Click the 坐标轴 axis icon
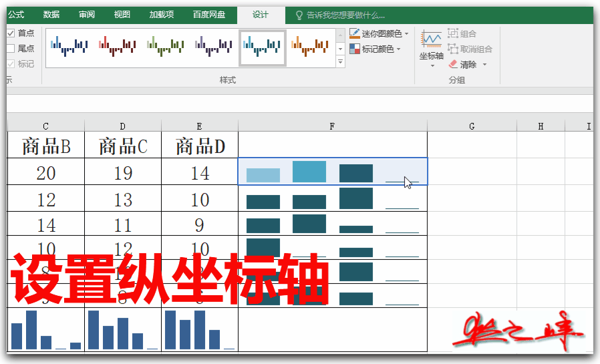 tap(431, 39)
